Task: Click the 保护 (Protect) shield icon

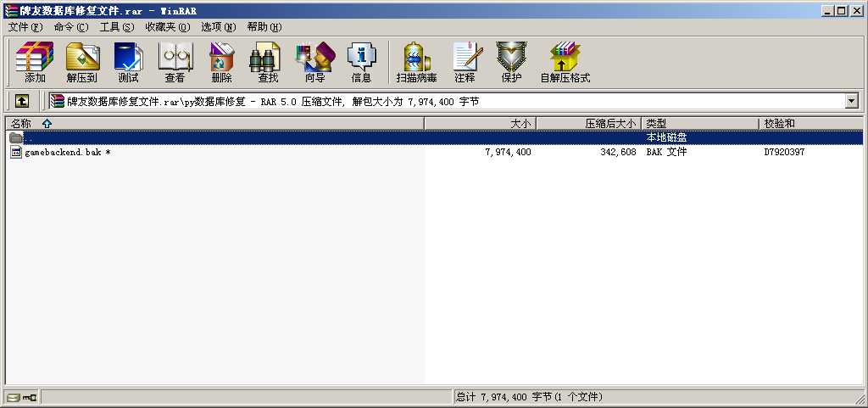Action: click(511, 62)
